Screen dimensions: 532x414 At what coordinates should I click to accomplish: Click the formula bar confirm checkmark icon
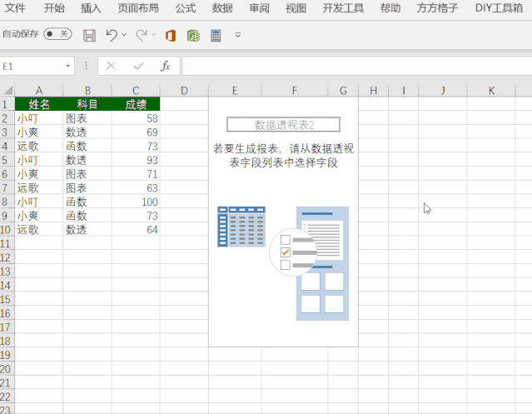[138, 66]
